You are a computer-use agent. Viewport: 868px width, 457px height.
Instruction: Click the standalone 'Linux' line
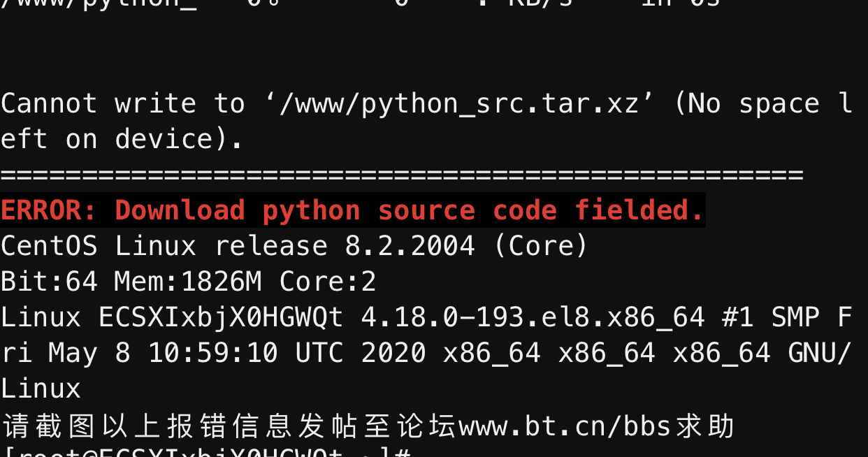(x=41, y=389)
